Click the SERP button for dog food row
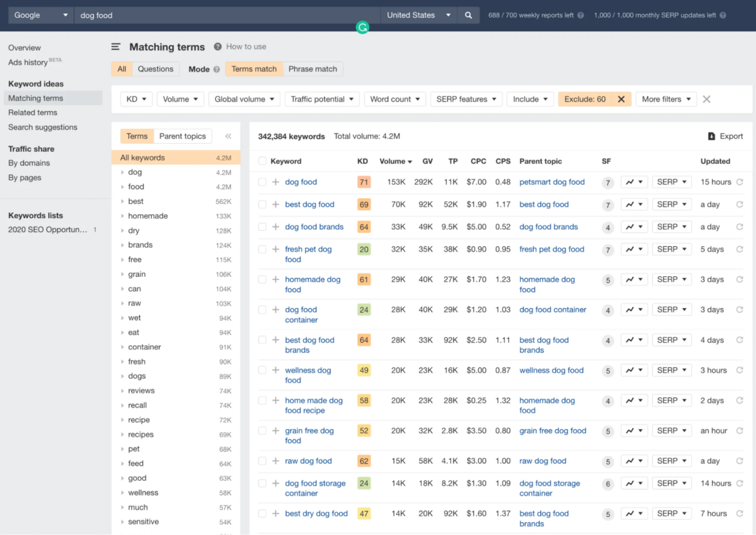This screenshot has height=535, width=756. click(672, 182)
